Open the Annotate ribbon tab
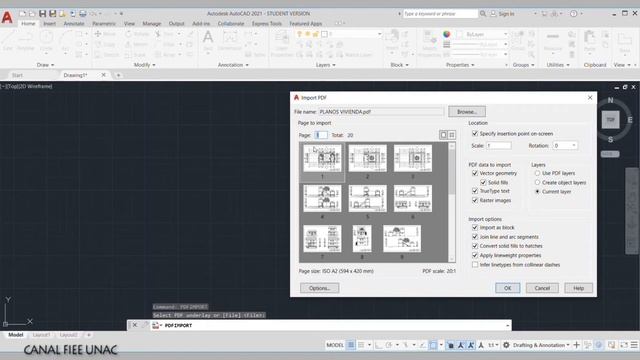Viewport: 640px width, 360px height. tap(74, 24)
